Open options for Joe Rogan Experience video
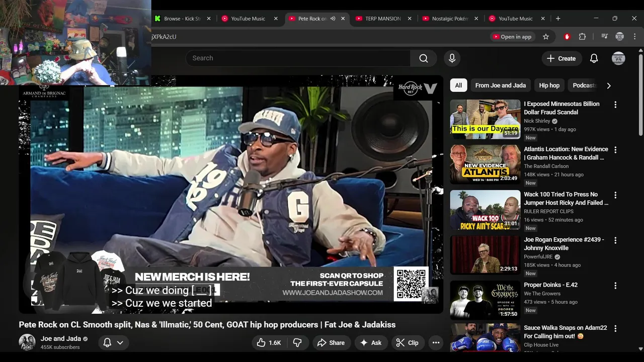 (615, 240)
